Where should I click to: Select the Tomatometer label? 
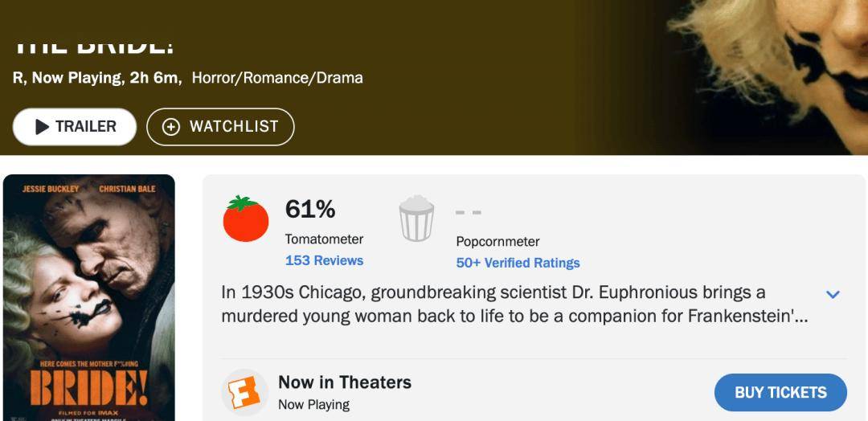[324, 239]
